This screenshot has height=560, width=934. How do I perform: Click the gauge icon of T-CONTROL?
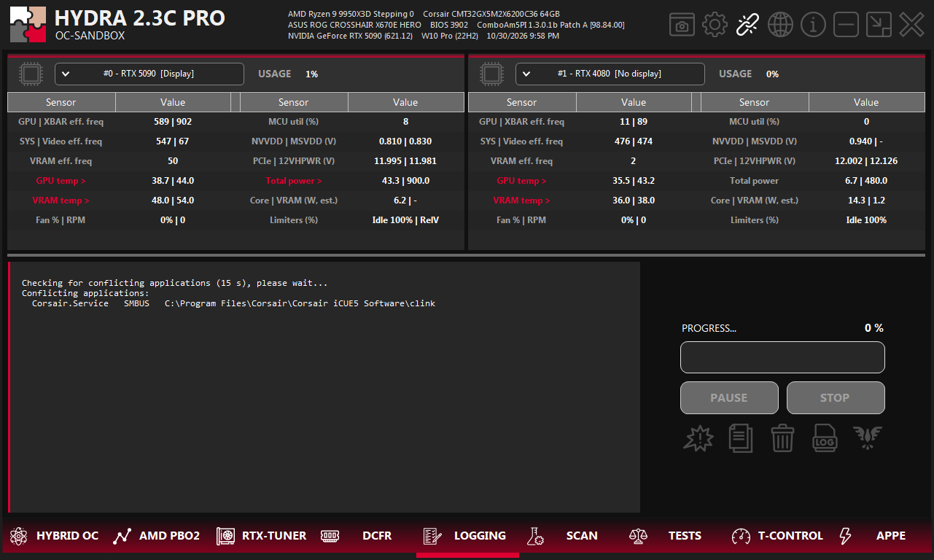click(x=741, y=536)
